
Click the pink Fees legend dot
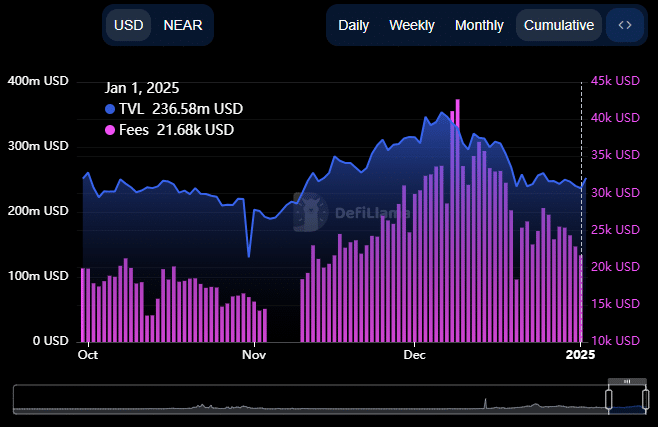tap(110, 130)
